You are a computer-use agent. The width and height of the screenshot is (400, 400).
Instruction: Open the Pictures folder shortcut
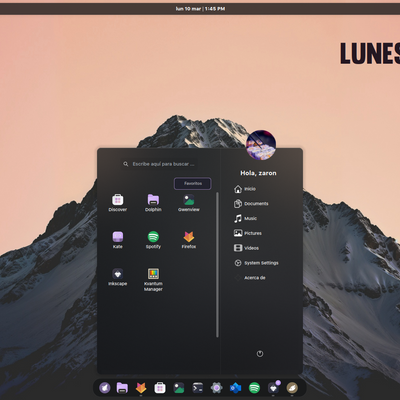click(x=248, y=233)
